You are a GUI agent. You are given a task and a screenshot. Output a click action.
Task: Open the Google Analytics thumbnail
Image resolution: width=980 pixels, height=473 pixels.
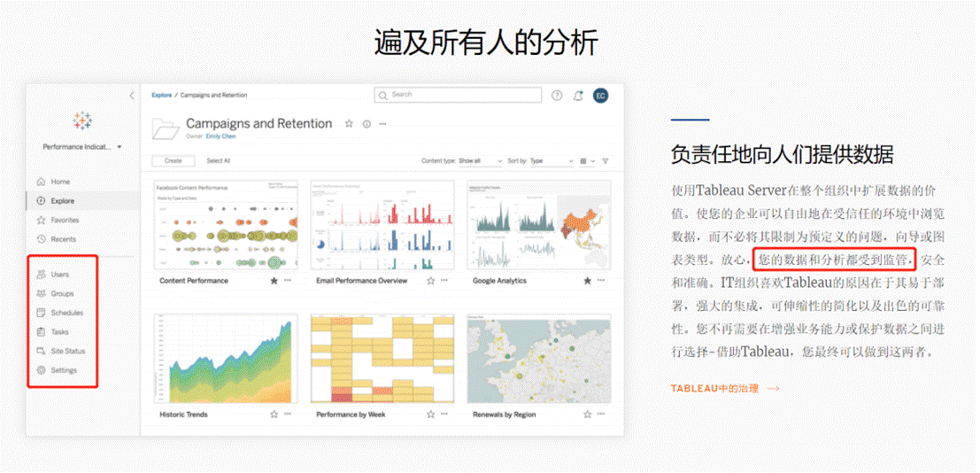[x=539, y=225]
